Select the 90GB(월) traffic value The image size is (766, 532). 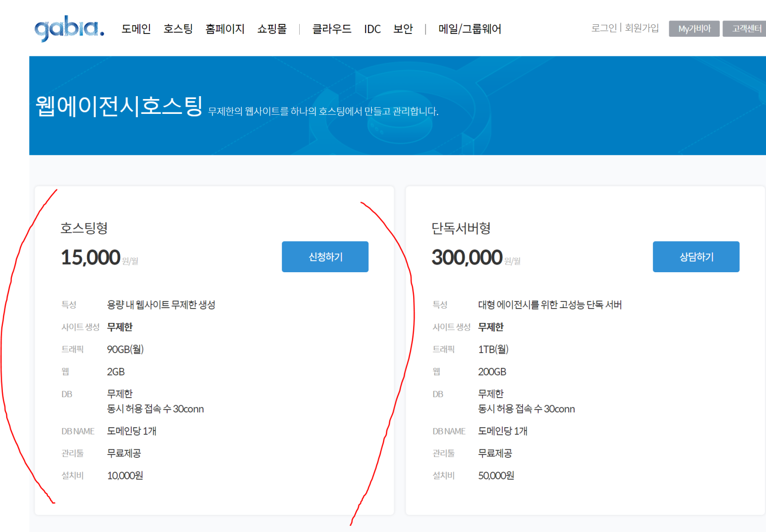pyautogui.click(x=125, y=349)
